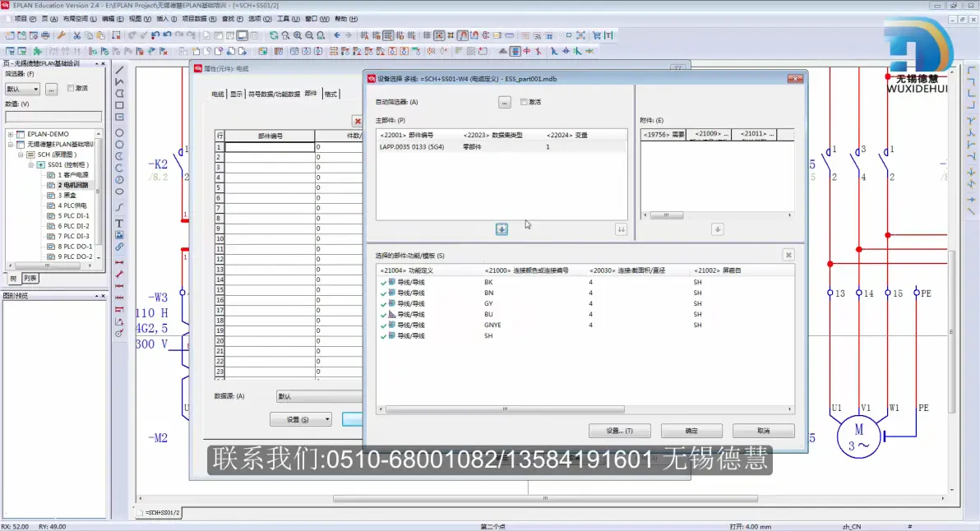This screenshot has width=980, height=531.
Task: Toggle 激活 checkbox in the page navigator
Action: pos(71,88)
